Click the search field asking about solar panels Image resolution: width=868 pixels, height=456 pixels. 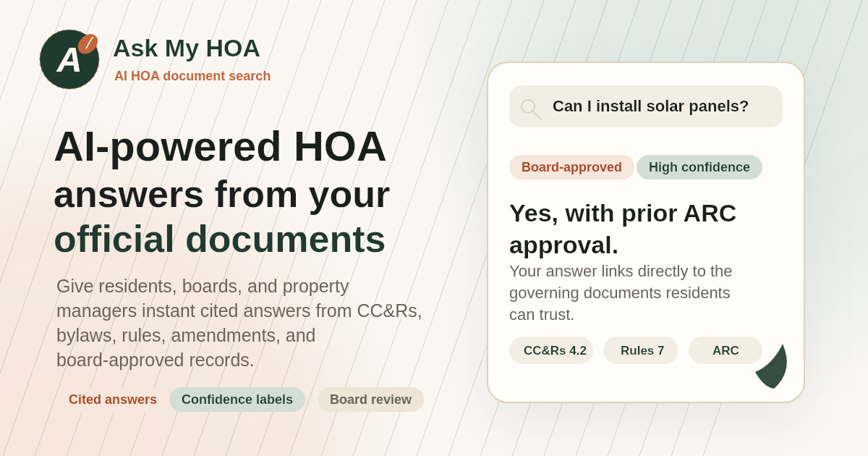pos(646,106)
